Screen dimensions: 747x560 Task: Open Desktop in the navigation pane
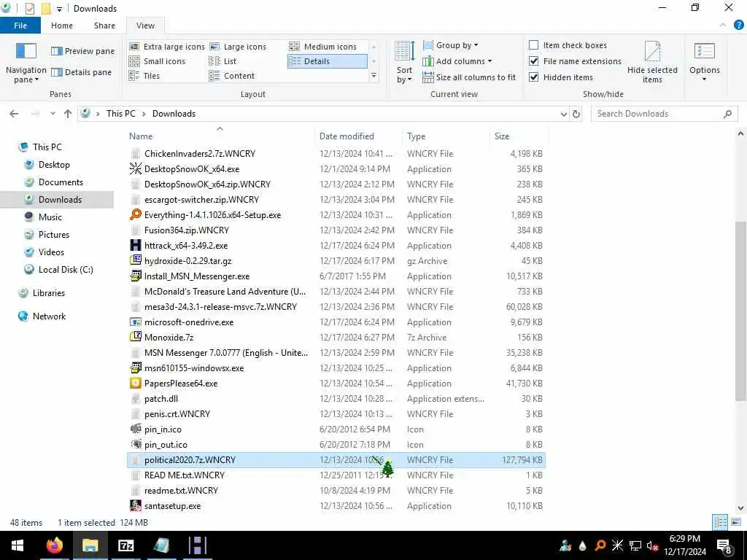pyautogui.click(x=54, y=165)
